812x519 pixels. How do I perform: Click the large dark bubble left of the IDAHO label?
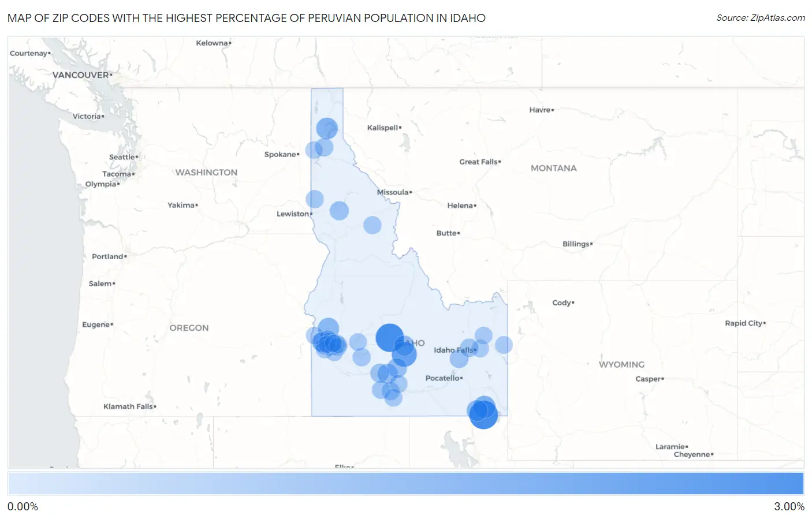coord(390,338)
